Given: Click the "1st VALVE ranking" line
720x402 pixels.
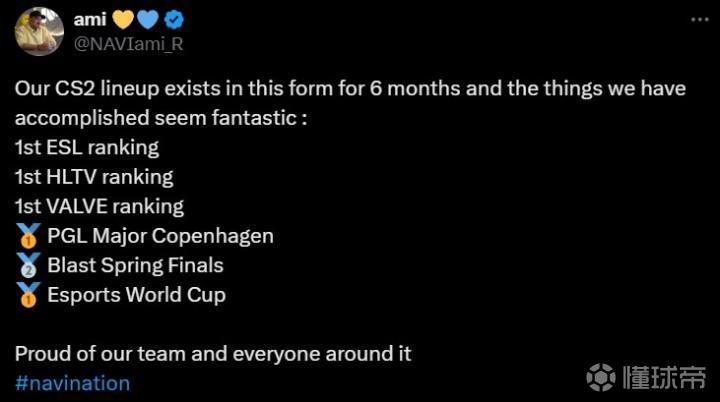Looking at the screenshot, I should (x=100, y=207).
